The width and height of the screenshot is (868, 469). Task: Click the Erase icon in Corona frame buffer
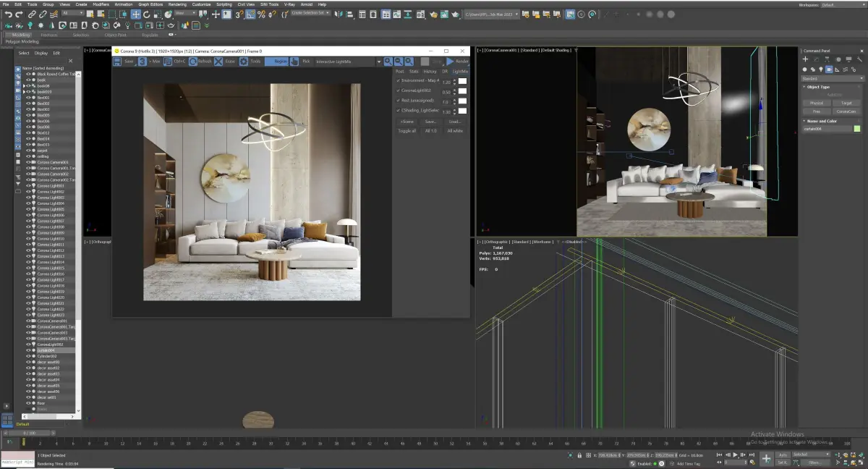click(218, 62)
